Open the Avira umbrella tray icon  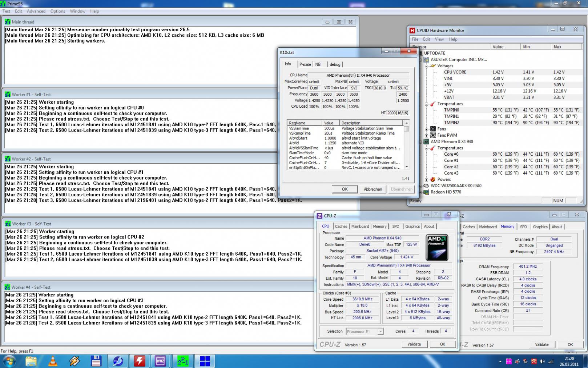534,361
